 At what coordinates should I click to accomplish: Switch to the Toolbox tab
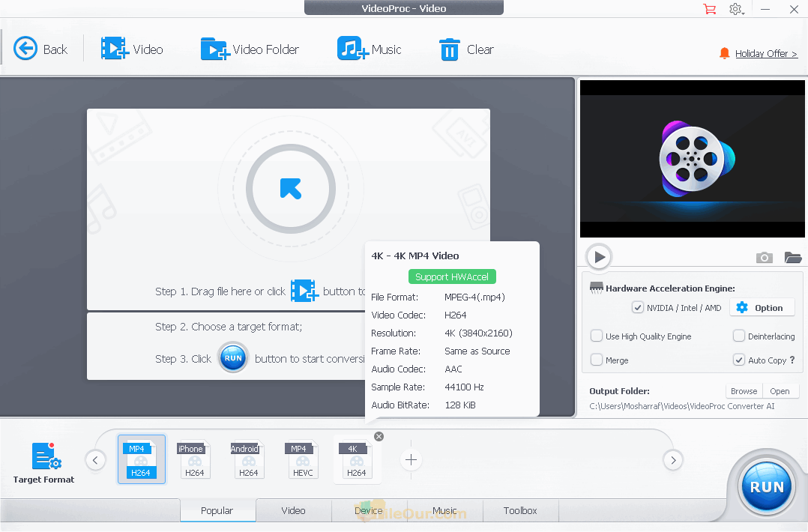[x=520, y=510]
